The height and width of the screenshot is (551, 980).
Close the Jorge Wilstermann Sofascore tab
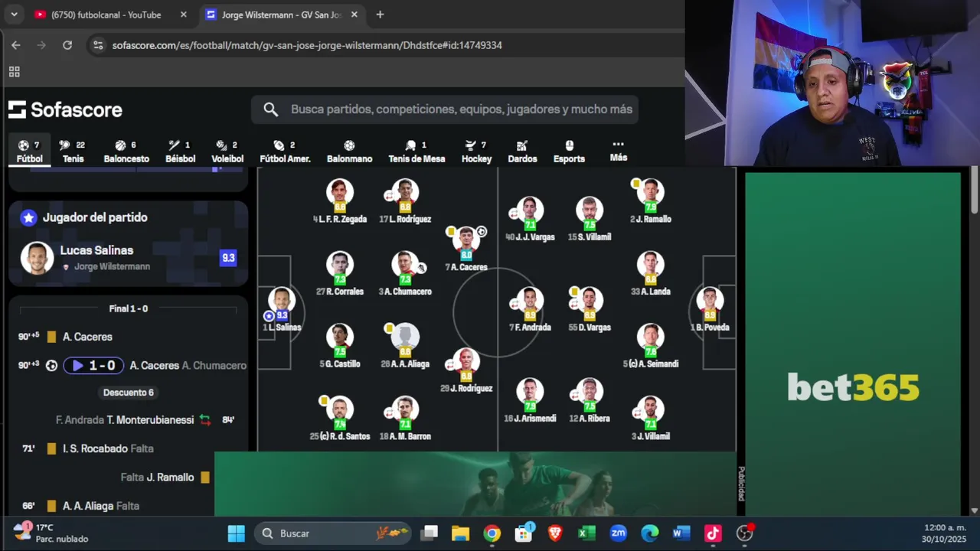pos(356,15)
